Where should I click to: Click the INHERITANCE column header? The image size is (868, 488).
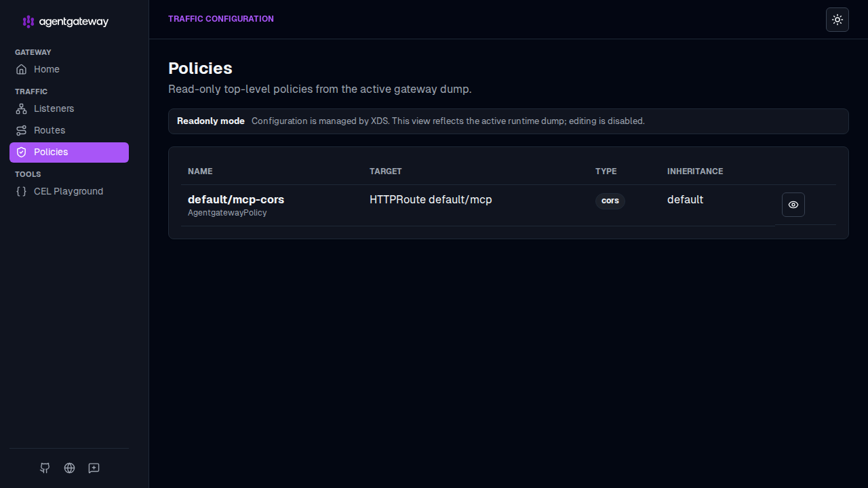pyautogui.click(x=695, y=171)
